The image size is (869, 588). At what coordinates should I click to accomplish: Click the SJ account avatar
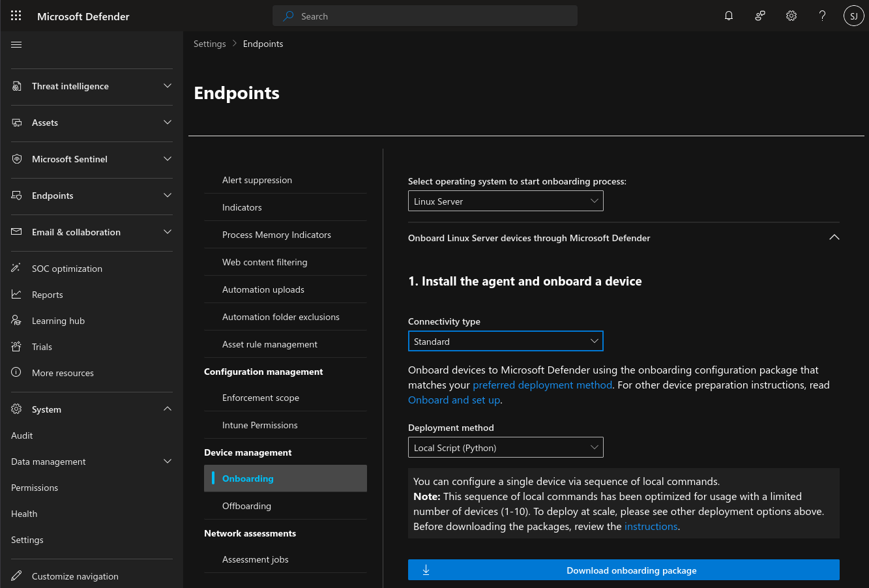(x=853, y=16)
